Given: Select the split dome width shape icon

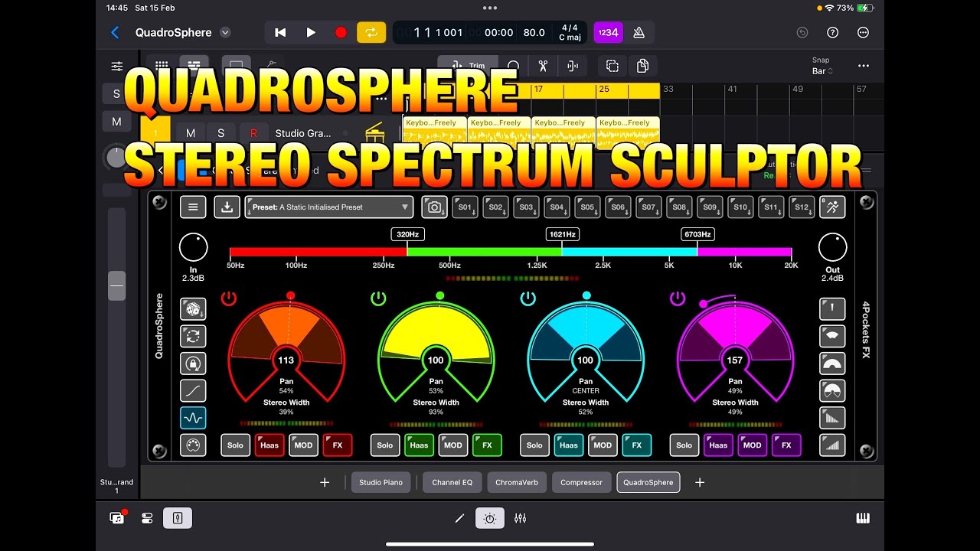Looking at the screenshot, I should (832, 391).
